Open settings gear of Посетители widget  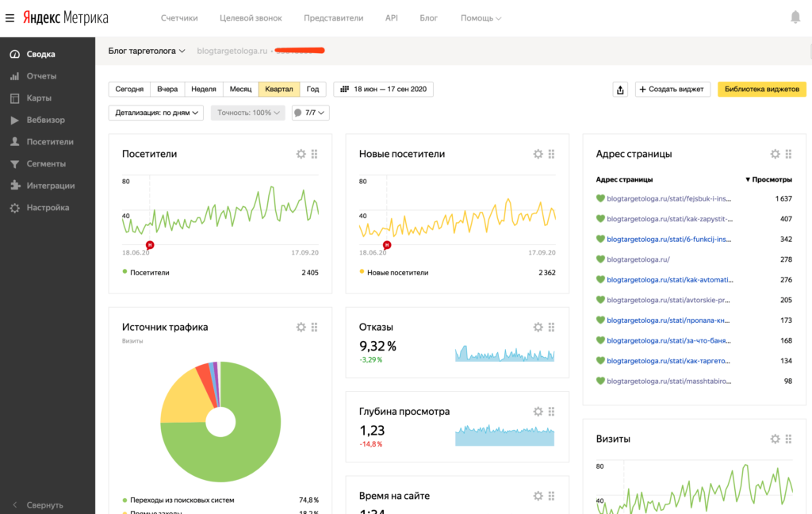[x=301, y=154]
